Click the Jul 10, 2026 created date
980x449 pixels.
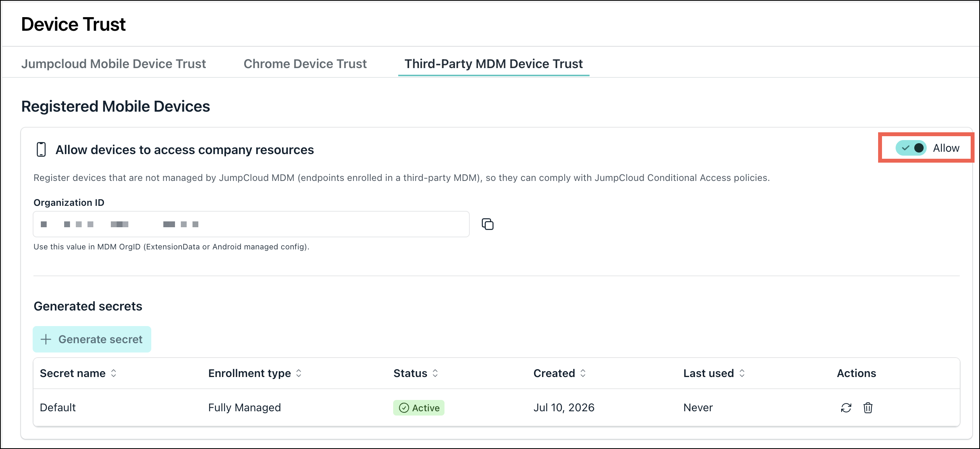[564, 407]
